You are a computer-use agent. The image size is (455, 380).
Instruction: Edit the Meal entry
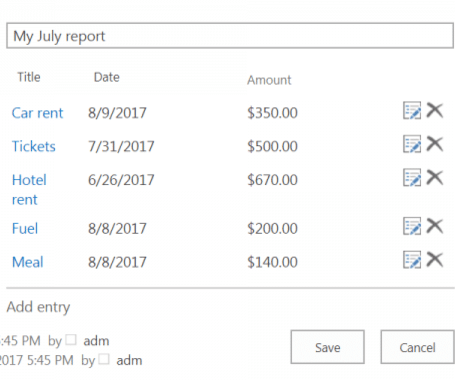tap(412, 260)
